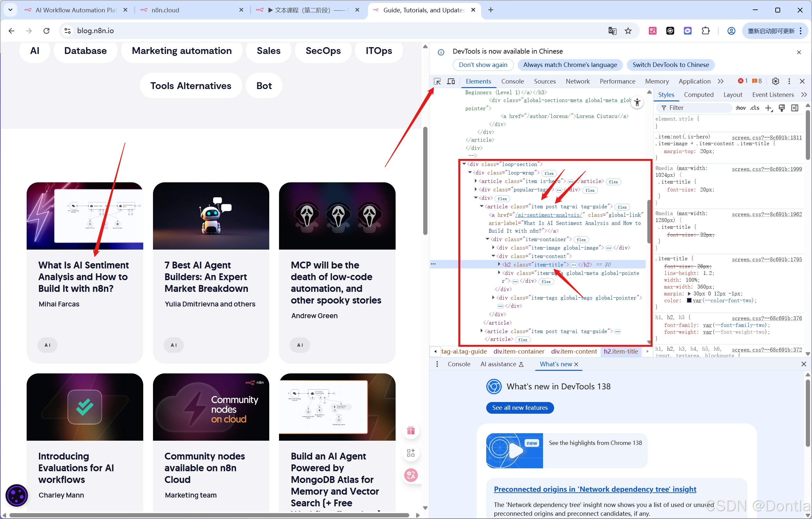
Task: Click the Google Translate page icon
Action: click(612, 31)
